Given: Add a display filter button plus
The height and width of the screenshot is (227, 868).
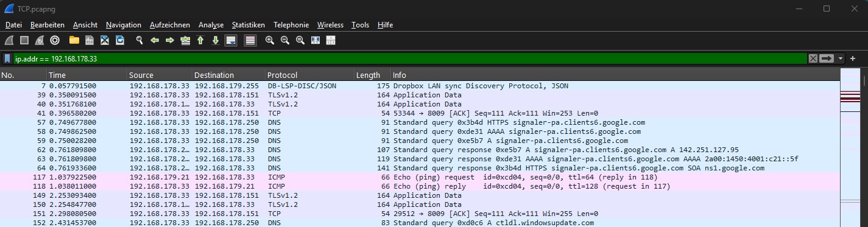Looking at the screenshot, I should (x=853, y=58).
